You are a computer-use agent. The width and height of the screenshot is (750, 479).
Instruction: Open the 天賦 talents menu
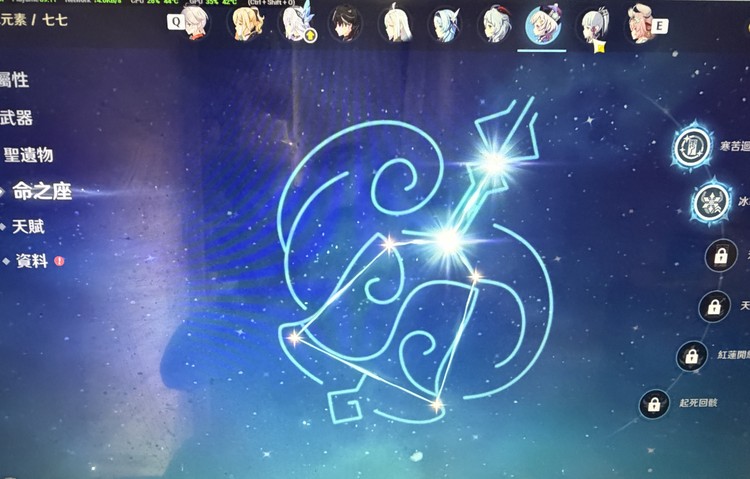[x=28, y=226]
